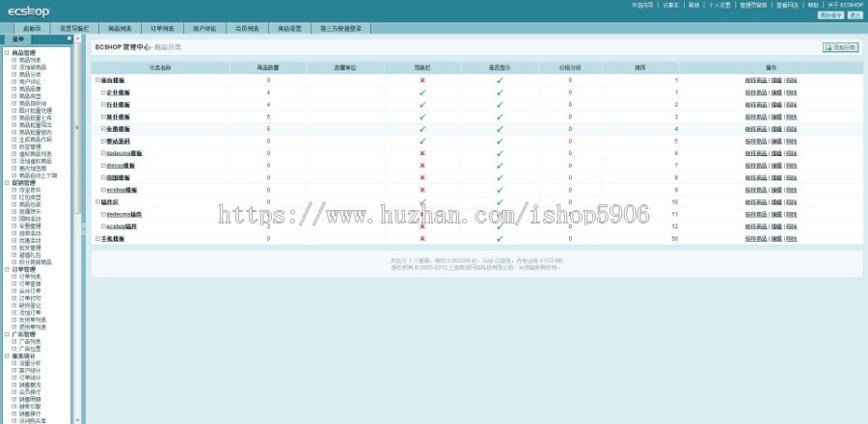Click the icon next to 添加新商品 in sidebar
This screenshot has width=868, height=424.
(x=14, y=66)
